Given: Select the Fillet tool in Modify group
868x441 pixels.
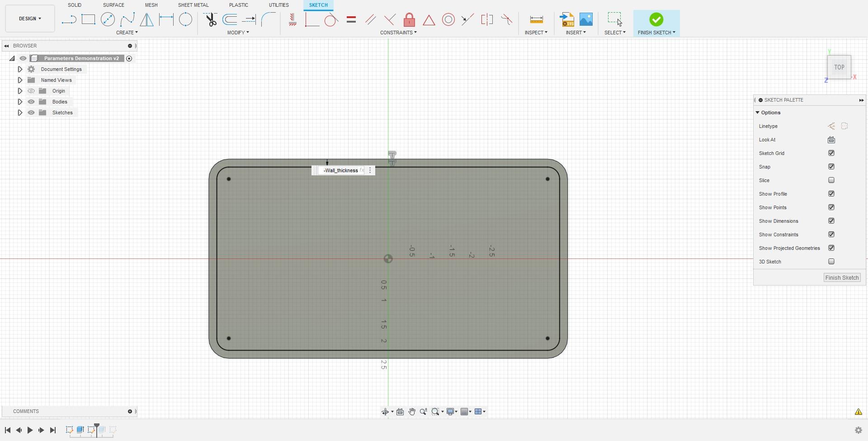Looking at the screenshot, I should (x=269, y=19).
